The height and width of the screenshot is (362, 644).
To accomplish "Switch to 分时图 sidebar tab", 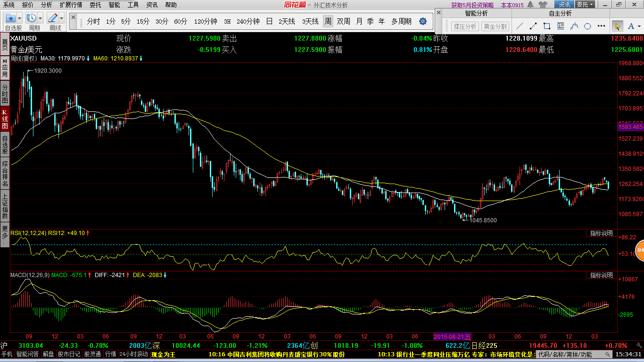I will [x=5, y=94].
